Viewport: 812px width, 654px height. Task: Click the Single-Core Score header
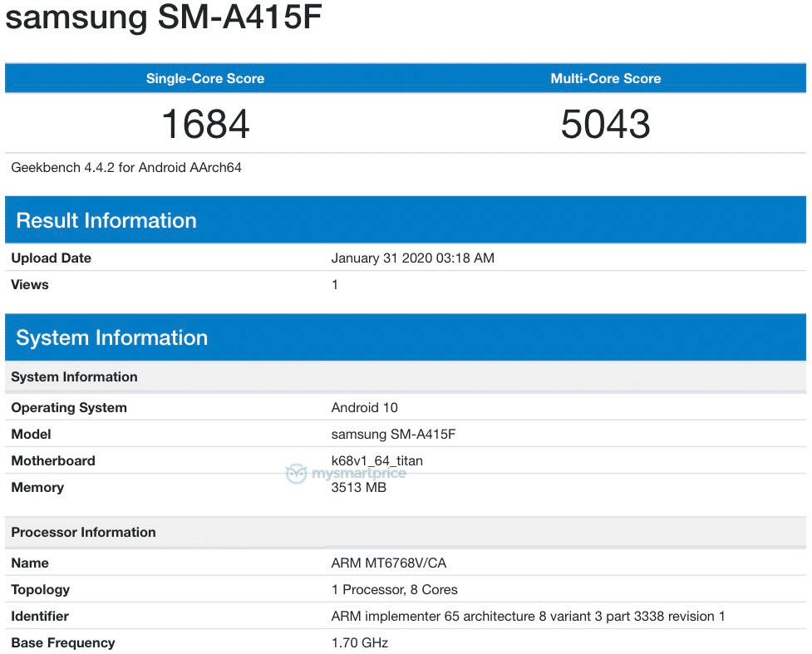coord(204,78)
